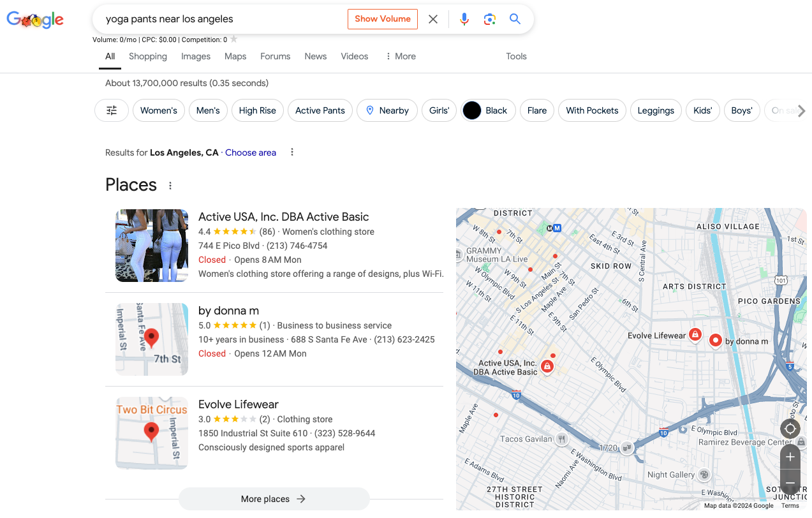Click by donna m map marker
812x518 pixels.
pyautogui.click(x=716, y=341)
